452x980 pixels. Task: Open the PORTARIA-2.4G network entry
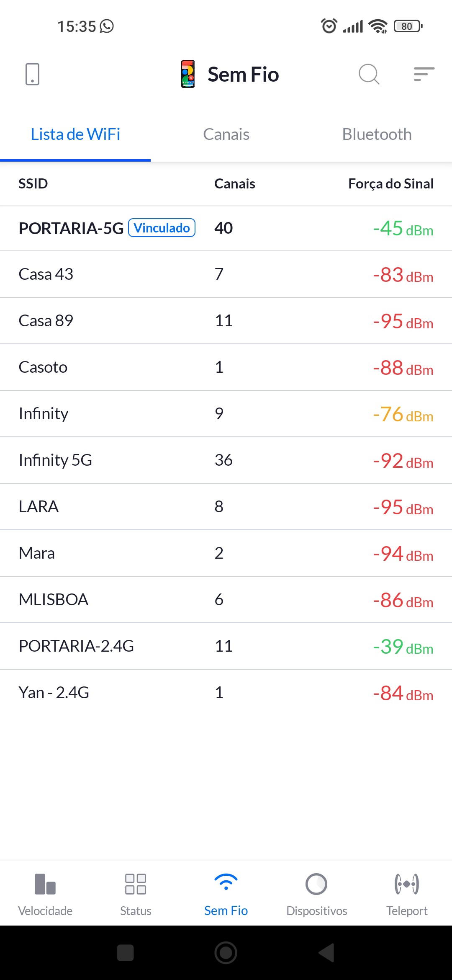coord(226,646)
